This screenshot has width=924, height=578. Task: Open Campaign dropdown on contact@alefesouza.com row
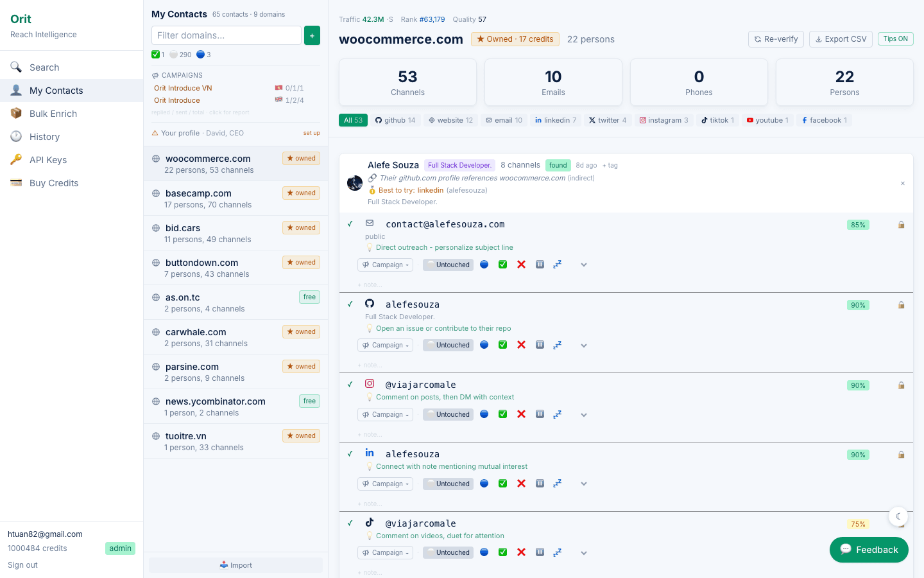385,265
